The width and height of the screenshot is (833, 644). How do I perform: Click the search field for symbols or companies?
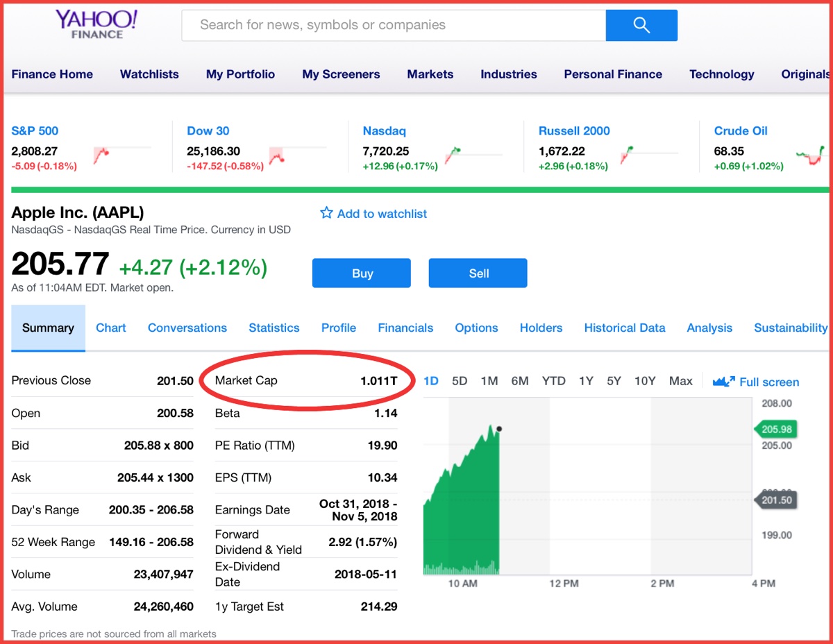393,26
